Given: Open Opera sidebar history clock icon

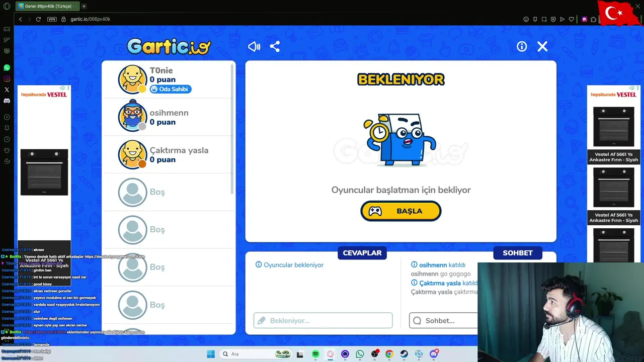Looking at the screenshot, I should pyautogui.click(x=7, y=139).
